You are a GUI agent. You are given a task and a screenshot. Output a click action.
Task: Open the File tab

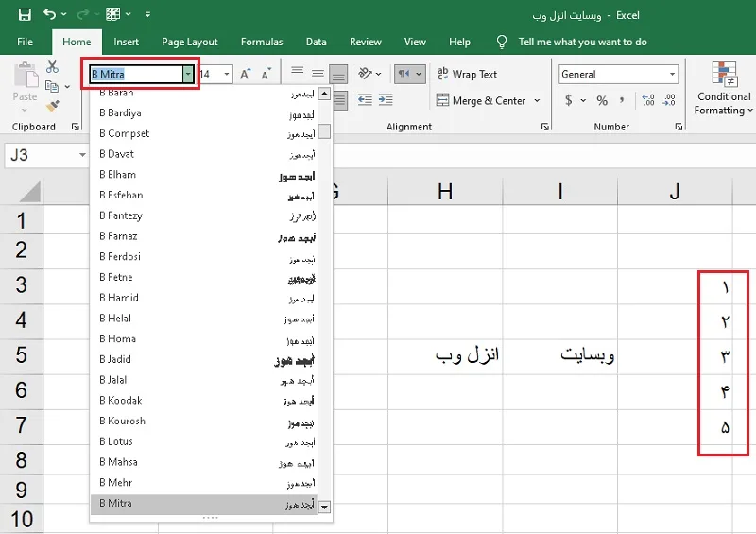pyautogui.click(x=25, y=42)
